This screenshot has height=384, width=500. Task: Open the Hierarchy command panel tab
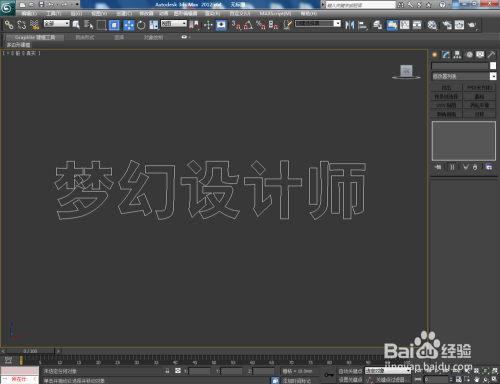[457, 55]
